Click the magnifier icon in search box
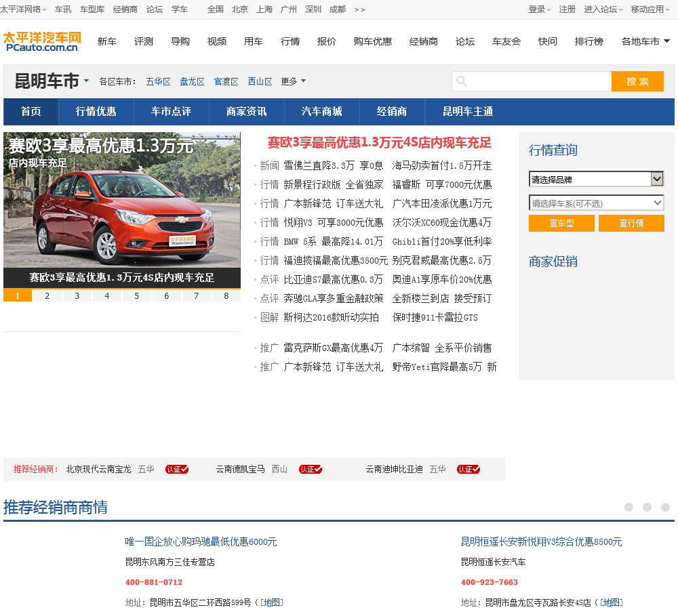The width and height of the screenshot is (678, 616). (462, 82)
